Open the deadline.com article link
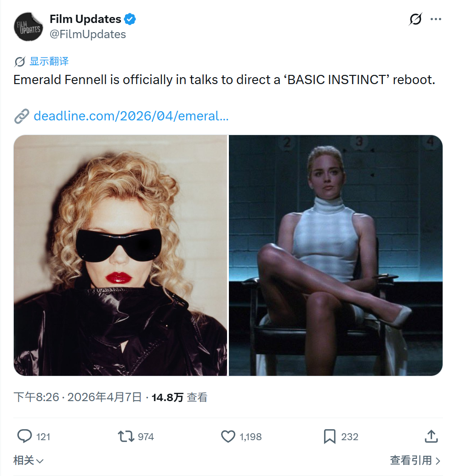Viewport: 455px width, 476px height. point(131,116)
